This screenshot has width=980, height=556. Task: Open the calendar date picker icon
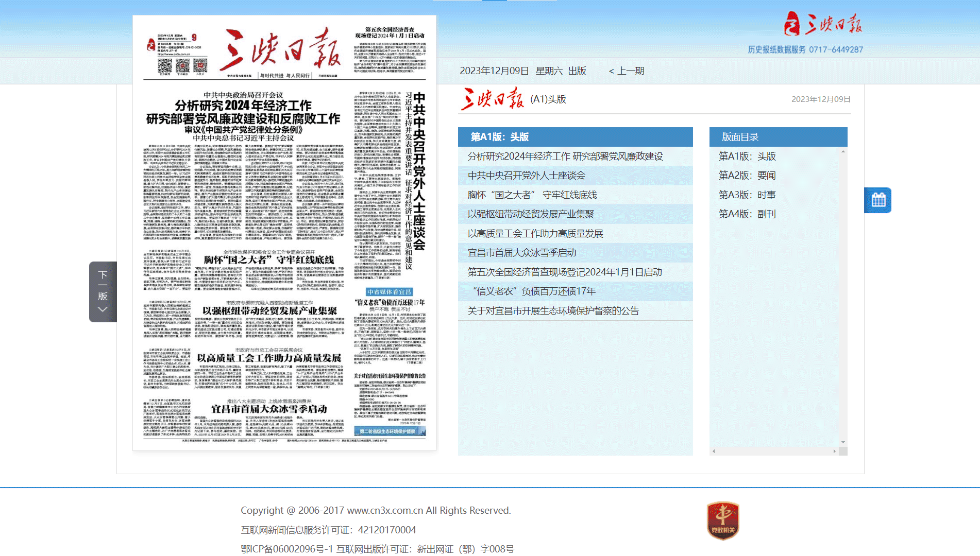coord(878,200)
